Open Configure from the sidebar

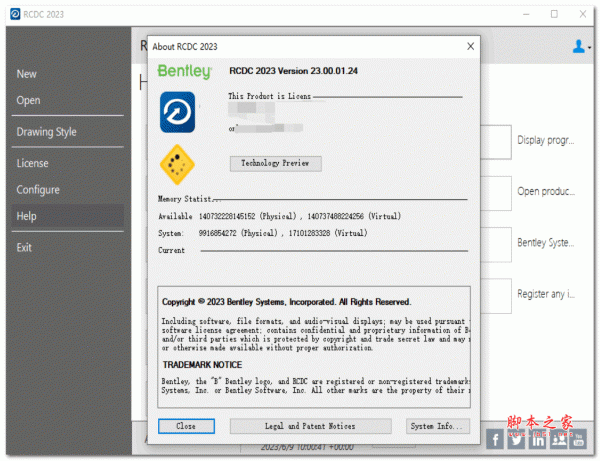38,190
